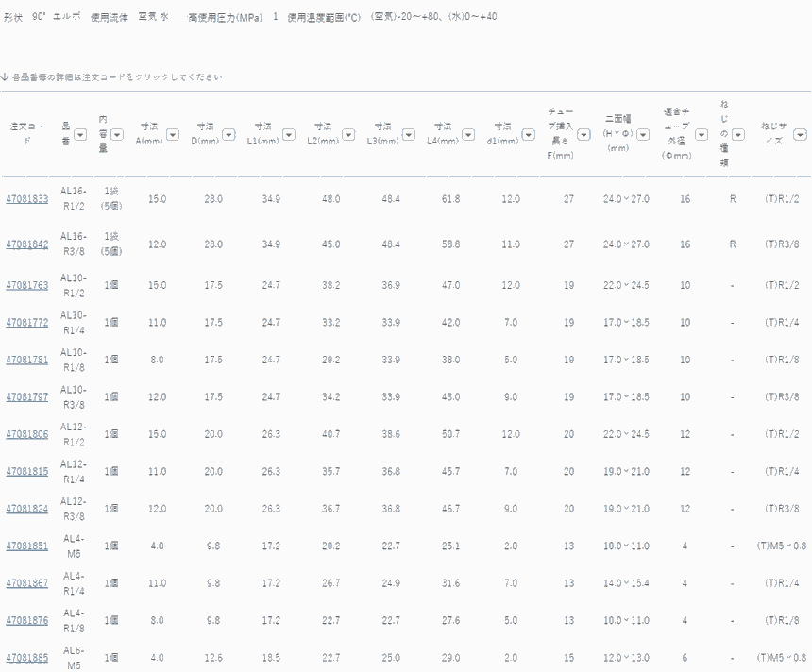Click the 寸法L1(mm) filter arrow icon
Image resolution: width=812 pixels, height=672 pixels.
pyautogui.click(x=290, y=134)
